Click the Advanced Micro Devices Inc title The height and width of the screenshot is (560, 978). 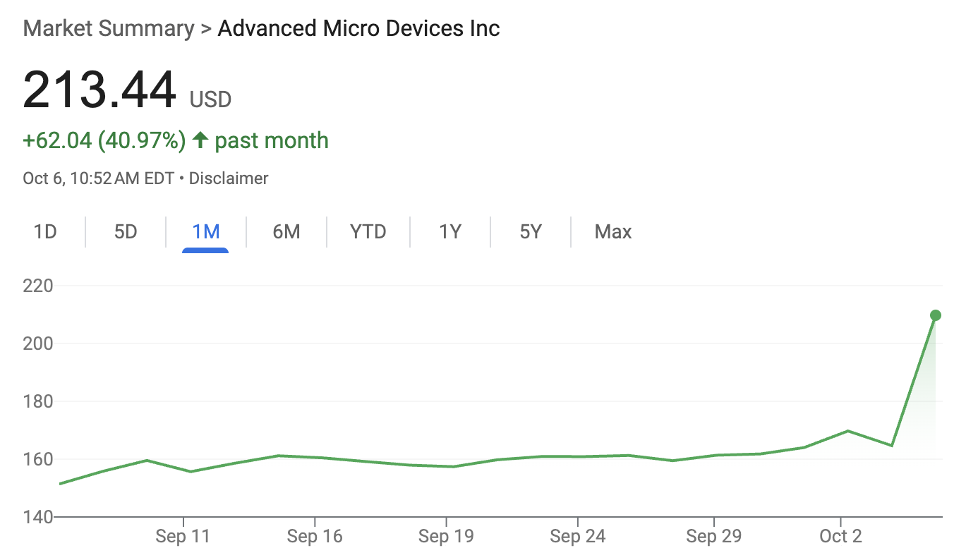click(x=358, y=29)
